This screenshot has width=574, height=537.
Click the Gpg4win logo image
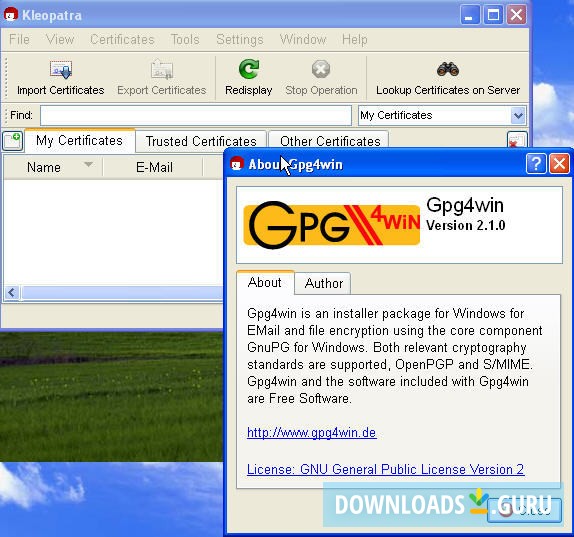pos(332,225)
